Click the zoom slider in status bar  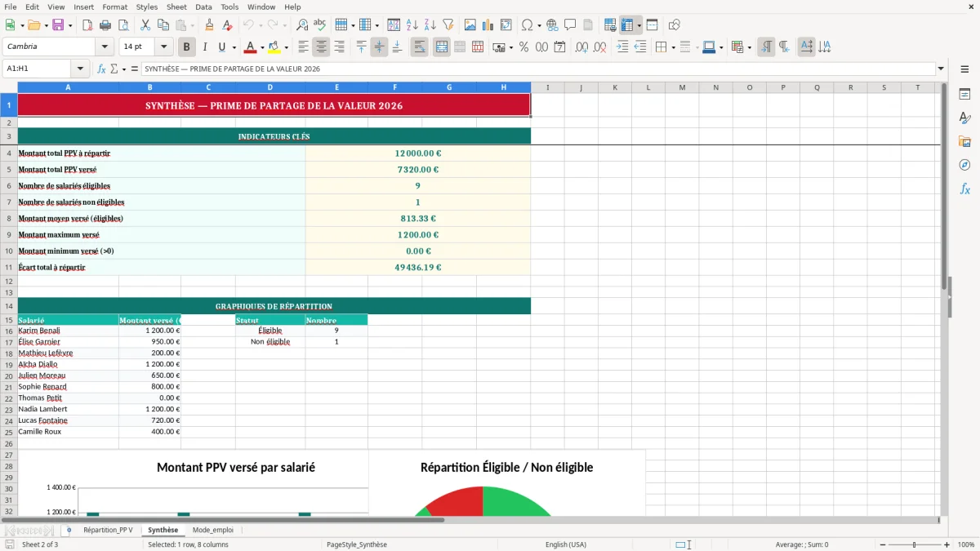click(x=915, y=544)
